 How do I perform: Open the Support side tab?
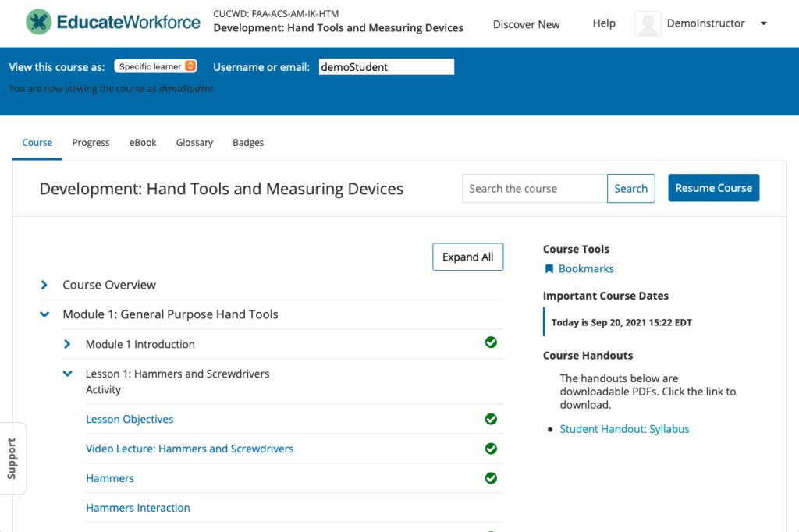coord(12,458)
